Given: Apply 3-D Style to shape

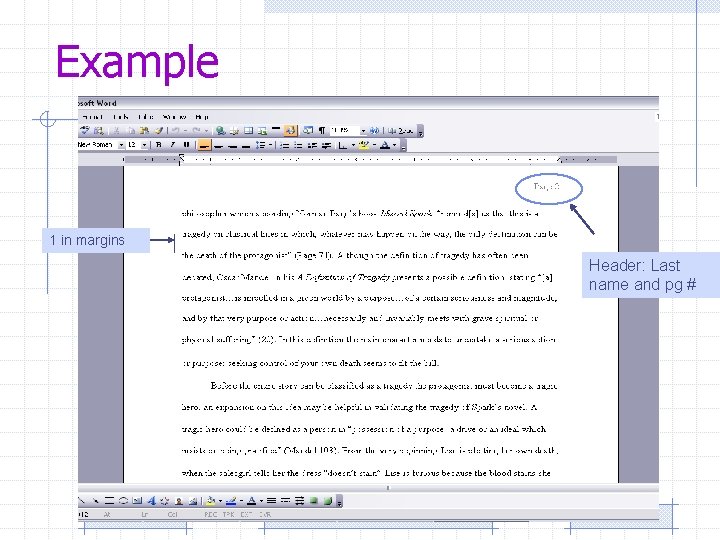Looking at the screenshot, I should coord(327,501).
